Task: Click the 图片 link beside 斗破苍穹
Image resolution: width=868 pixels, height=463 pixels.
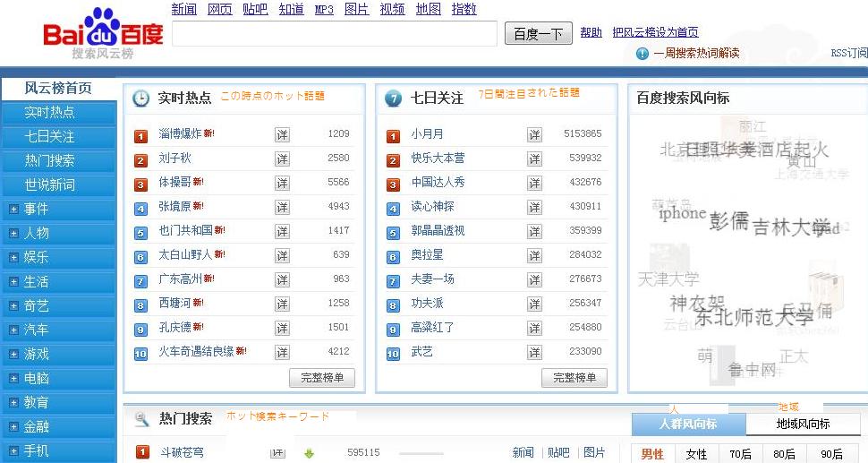Action: tap(594, 452)
